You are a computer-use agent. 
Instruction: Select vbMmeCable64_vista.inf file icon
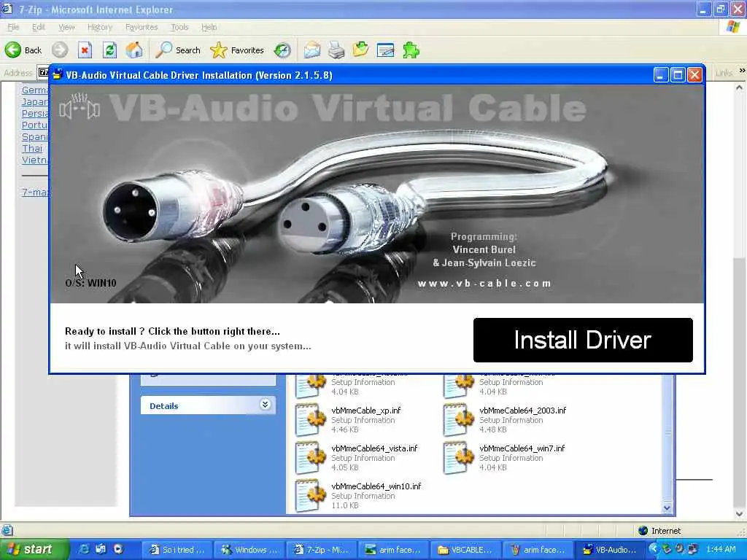tap(310, 458)
